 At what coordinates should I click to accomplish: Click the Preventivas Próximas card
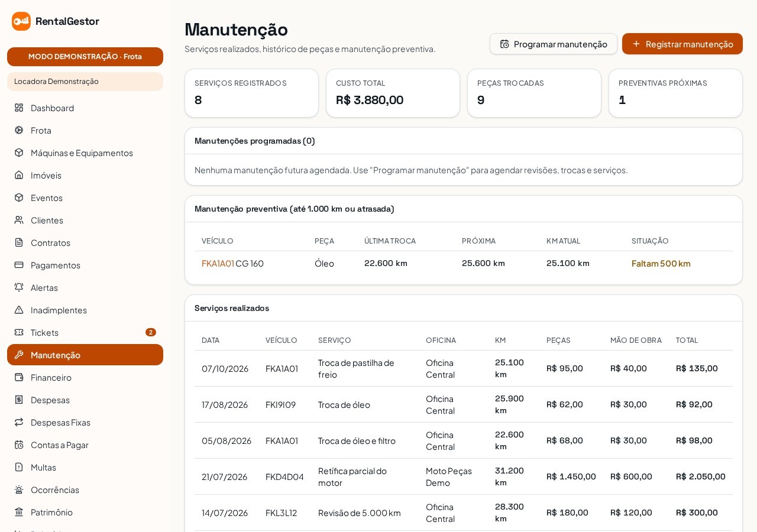coord(675,93)
